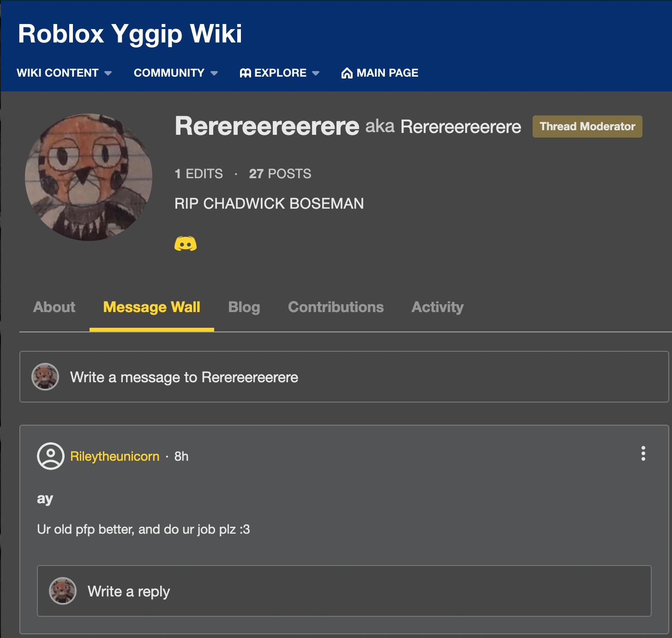The image size is (672, 638).
Task: Open the three-dot message options menu
Action: coord(643,453)
